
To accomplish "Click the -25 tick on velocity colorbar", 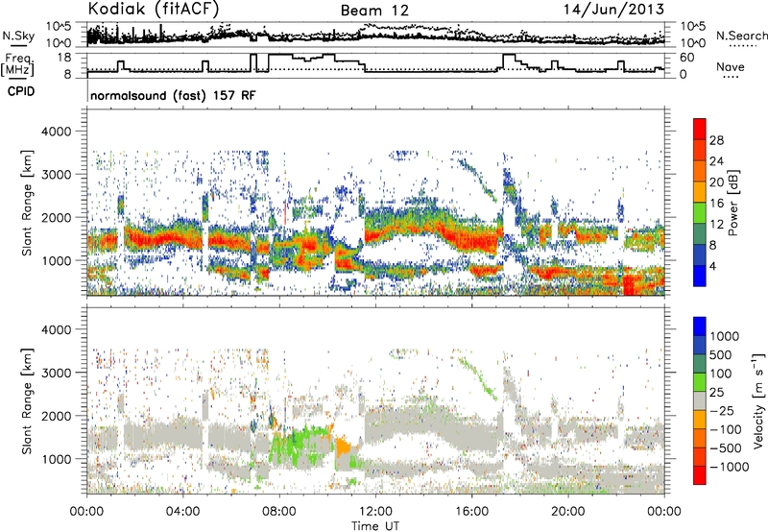I will (722, 410).
